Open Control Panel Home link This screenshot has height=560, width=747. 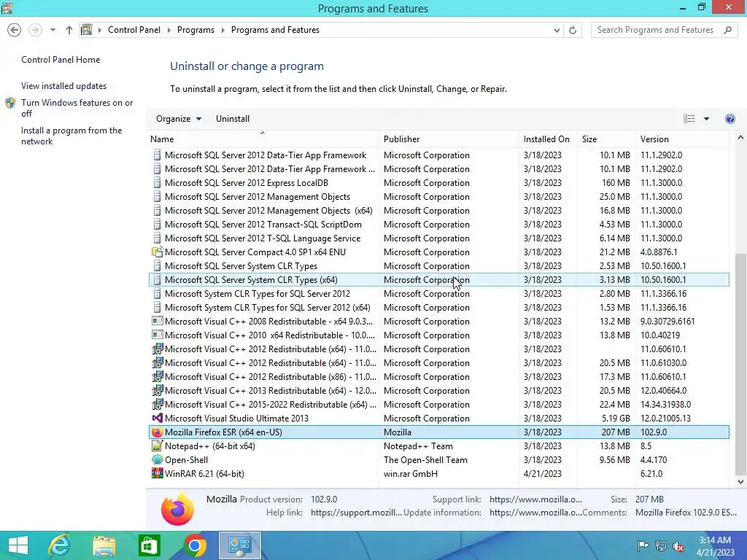[61, 60]
